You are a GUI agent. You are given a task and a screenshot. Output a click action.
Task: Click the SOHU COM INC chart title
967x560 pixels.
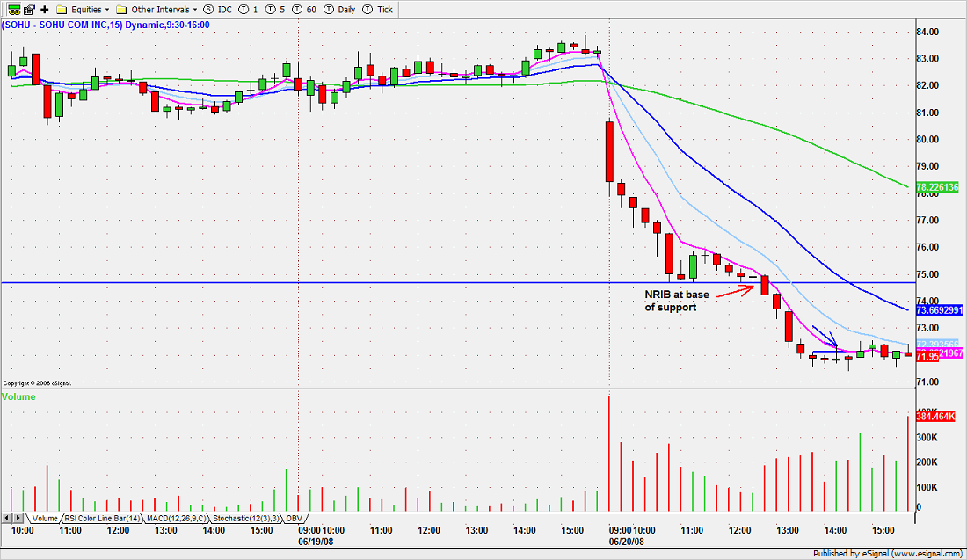[x=105, y=25]
